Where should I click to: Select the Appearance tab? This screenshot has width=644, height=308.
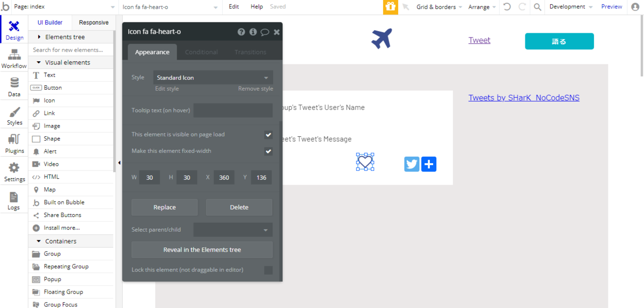coord(152,52)
